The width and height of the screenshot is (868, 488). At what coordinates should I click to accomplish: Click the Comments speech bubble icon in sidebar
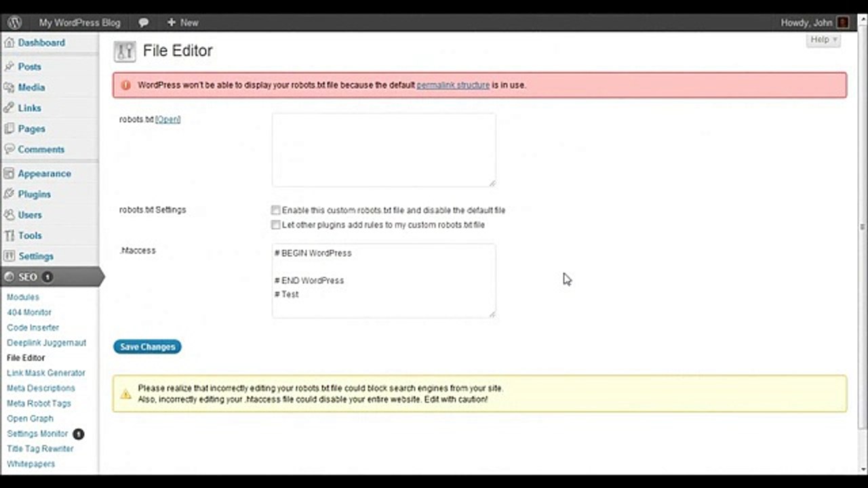[9, 149]
